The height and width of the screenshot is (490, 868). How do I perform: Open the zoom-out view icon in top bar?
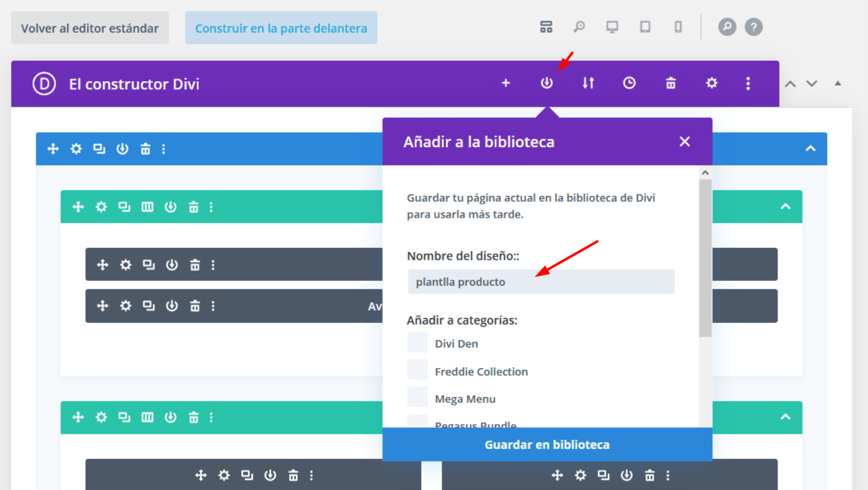point(579,27)
